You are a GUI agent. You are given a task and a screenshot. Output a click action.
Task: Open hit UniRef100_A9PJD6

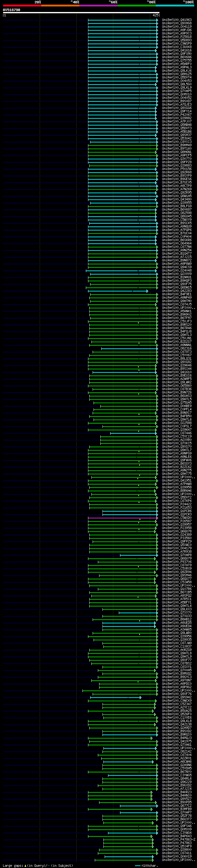coord(177,30)
